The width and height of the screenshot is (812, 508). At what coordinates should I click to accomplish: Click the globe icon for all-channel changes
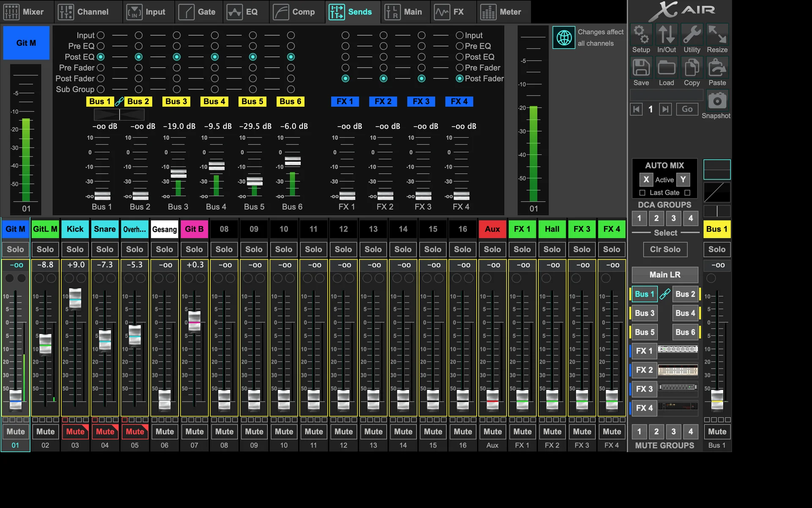[x=563, y=37]
